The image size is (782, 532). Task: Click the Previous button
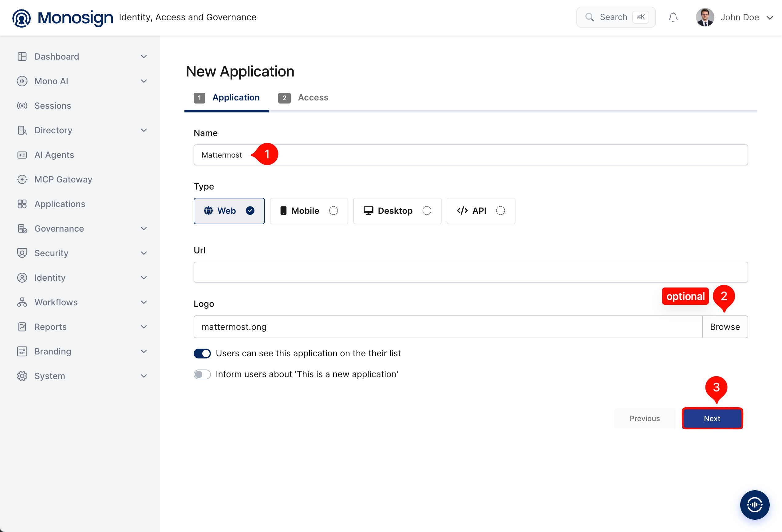[645, 418]
